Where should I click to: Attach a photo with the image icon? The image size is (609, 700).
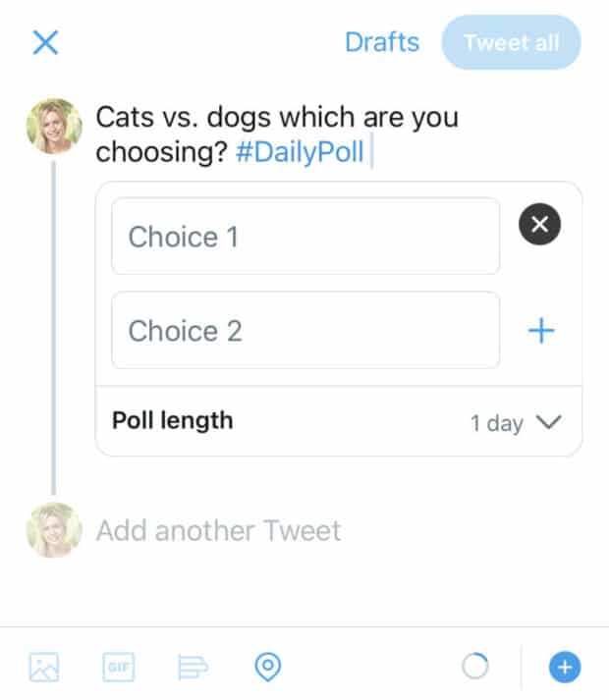pos(44,668)
